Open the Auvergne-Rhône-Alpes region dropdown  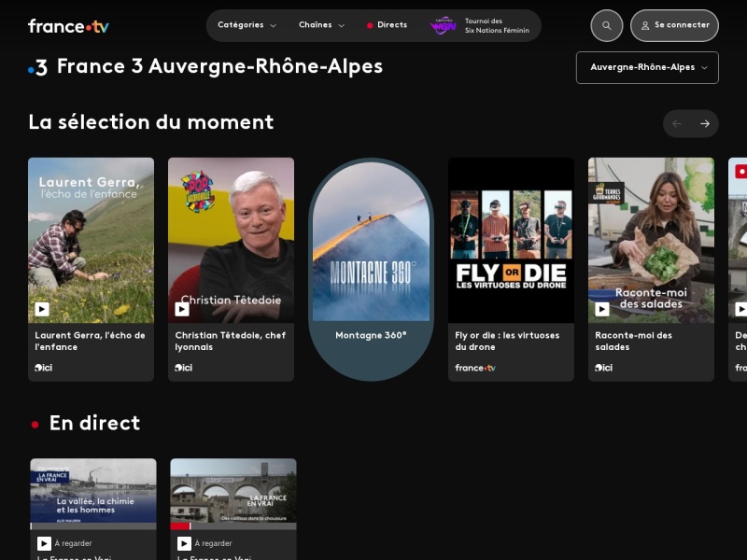pos(647,67)
